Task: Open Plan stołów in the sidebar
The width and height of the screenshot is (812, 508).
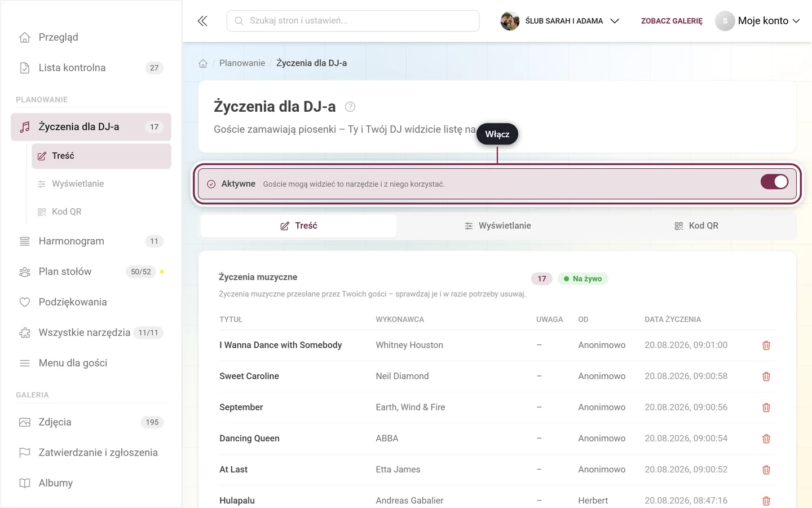Action: pos(91,271)
